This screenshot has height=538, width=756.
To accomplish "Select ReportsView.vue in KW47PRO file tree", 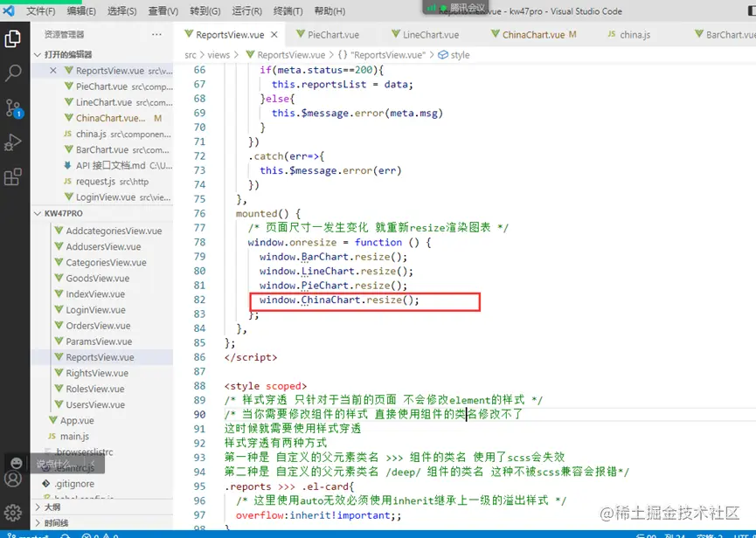I will click(x=101, y=357).
